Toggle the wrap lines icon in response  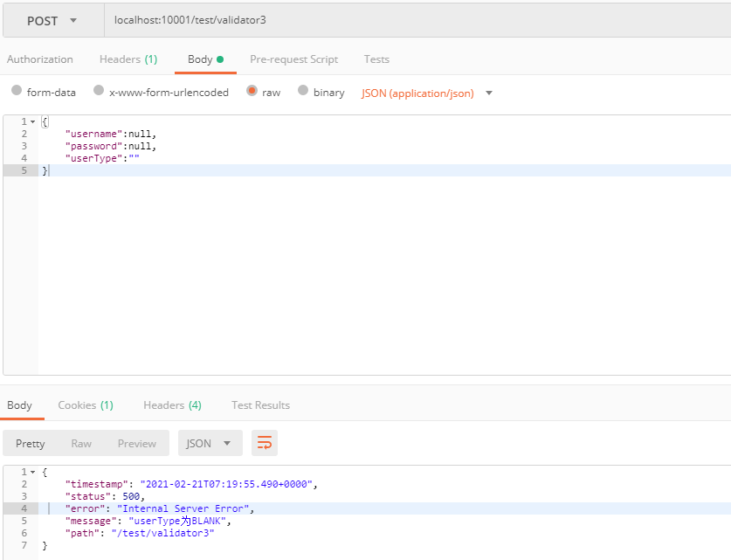[x=265, y=443]
